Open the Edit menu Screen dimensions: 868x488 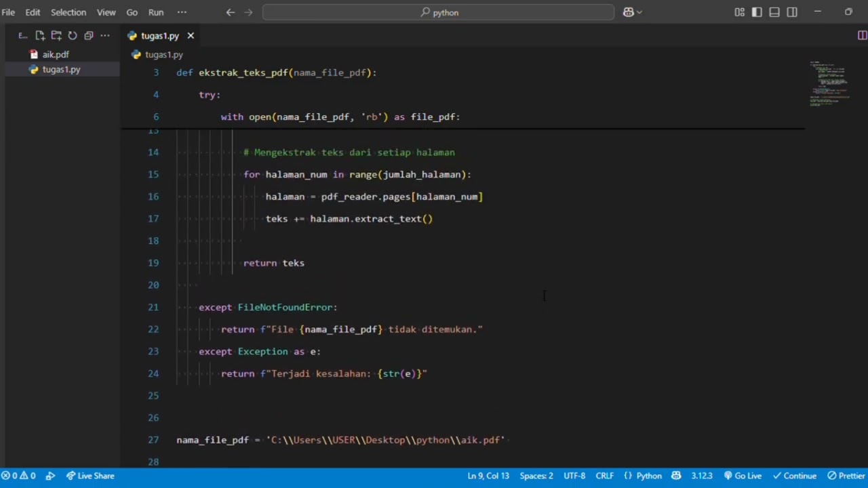tap(33, 12)
